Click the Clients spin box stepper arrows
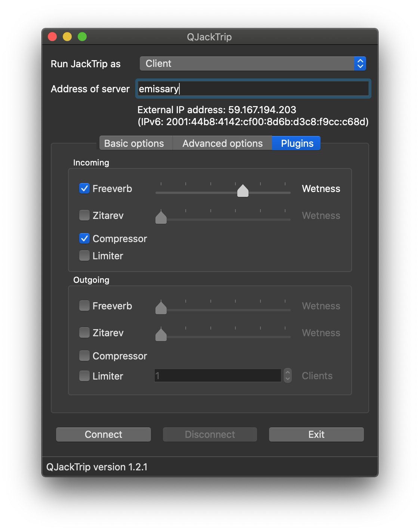The image size is (420, 532). (x=287, y=375)
